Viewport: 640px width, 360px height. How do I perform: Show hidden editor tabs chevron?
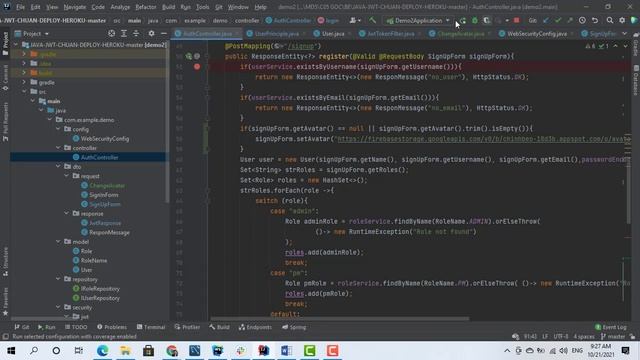click(x=624, y=33)
